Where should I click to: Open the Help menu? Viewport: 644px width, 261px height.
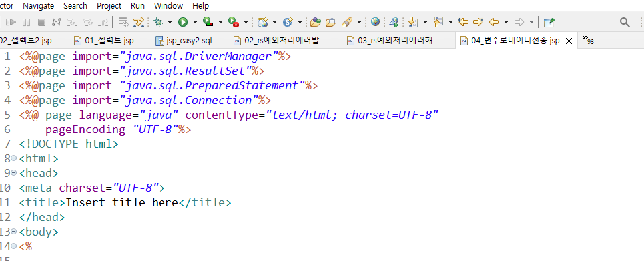click(201, 6)
